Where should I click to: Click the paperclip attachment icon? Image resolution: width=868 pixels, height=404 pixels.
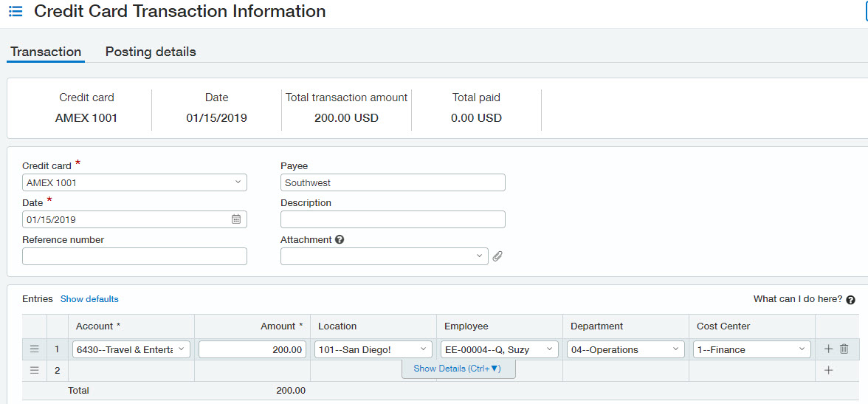(497, 256)
